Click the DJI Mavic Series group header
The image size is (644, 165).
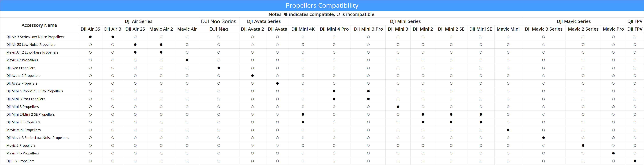tap(574, 21)
